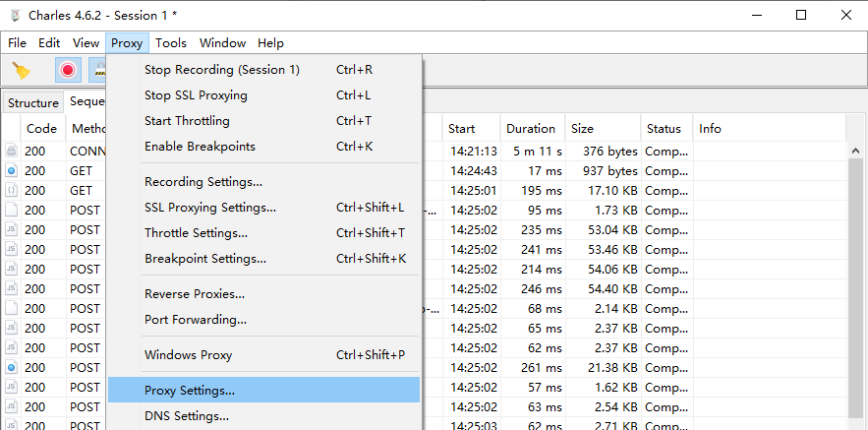Select the 95 ms duration cell

pyautogui.click(x=533, y=210)
